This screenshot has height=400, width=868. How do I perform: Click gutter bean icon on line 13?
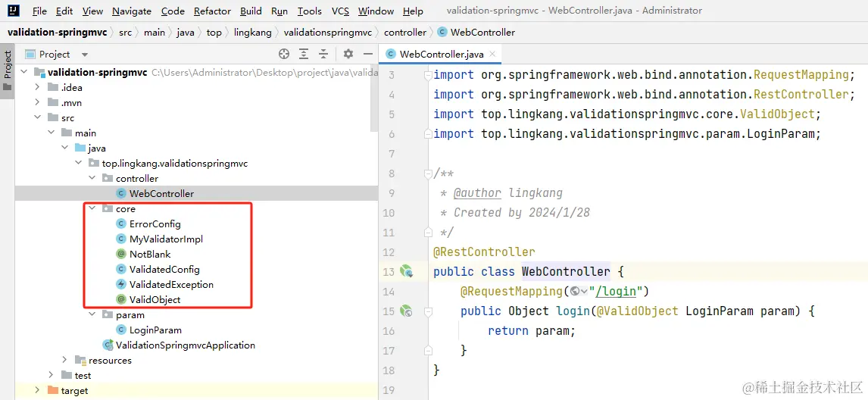[x=407, y=271]
